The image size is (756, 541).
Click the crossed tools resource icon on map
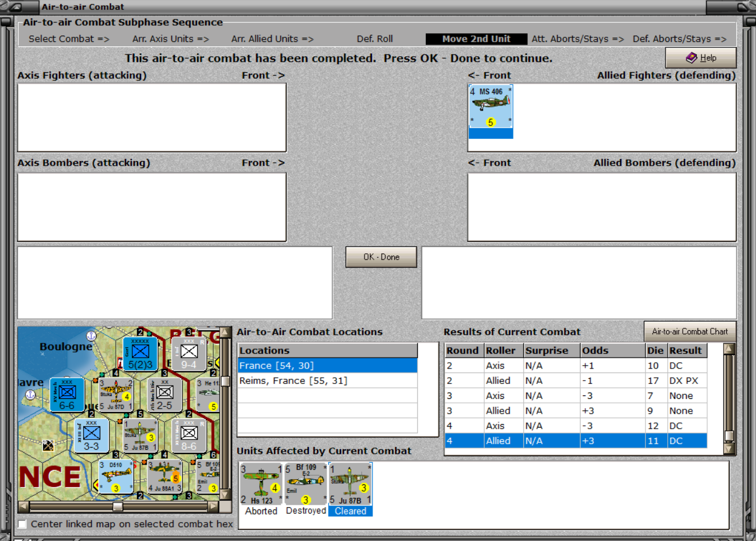[48, 445]
